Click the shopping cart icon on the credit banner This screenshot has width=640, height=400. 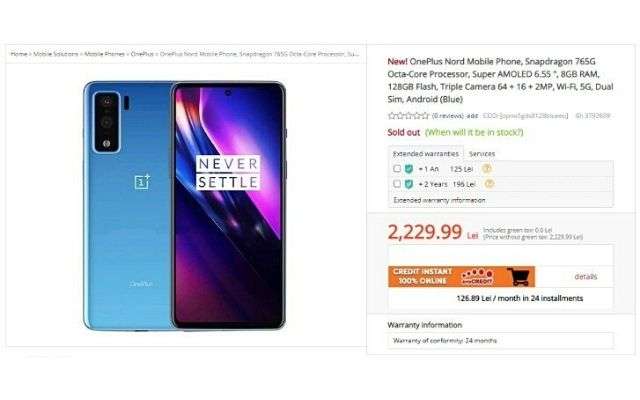[519, 276]
